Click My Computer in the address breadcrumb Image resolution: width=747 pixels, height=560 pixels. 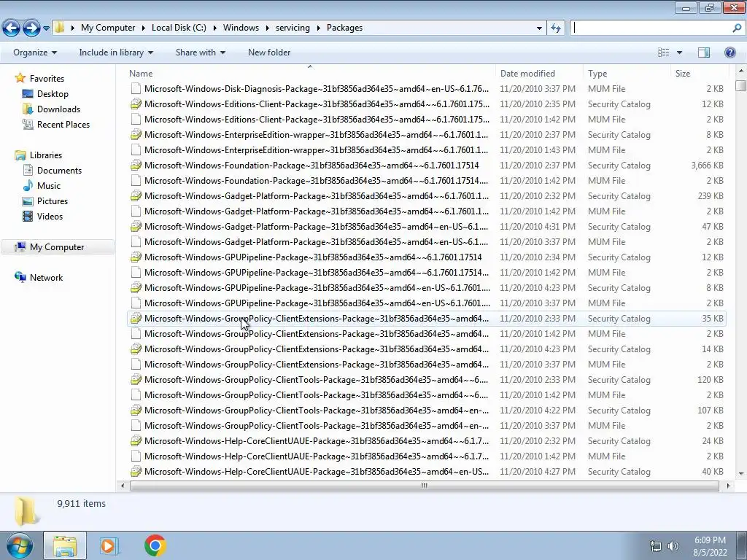(x=108, y=28)
